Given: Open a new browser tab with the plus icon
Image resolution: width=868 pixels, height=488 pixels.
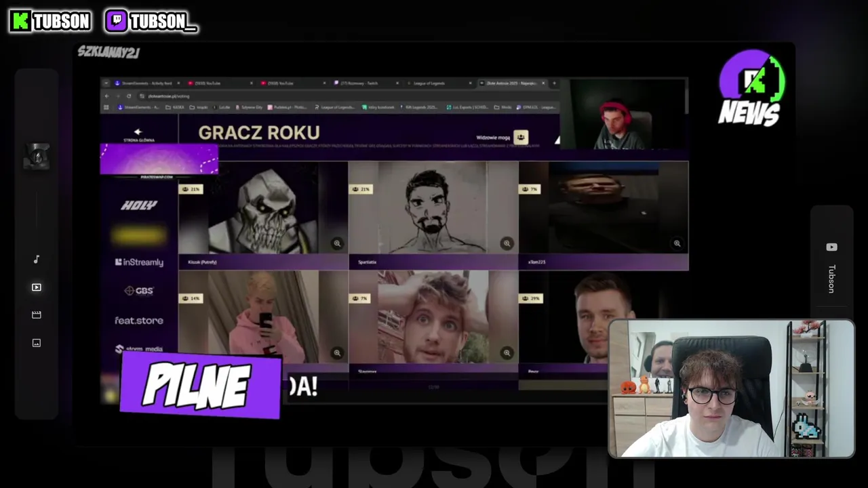Looking at the screenshot, I should [x=555, y=83].
